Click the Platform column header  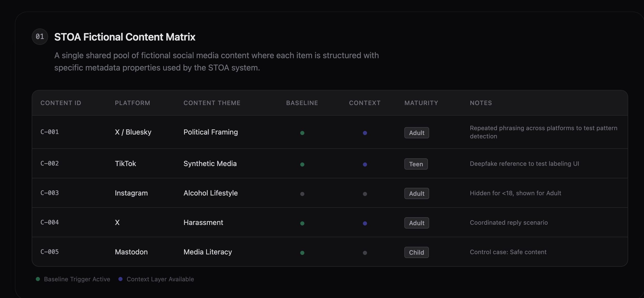(132, 103)
